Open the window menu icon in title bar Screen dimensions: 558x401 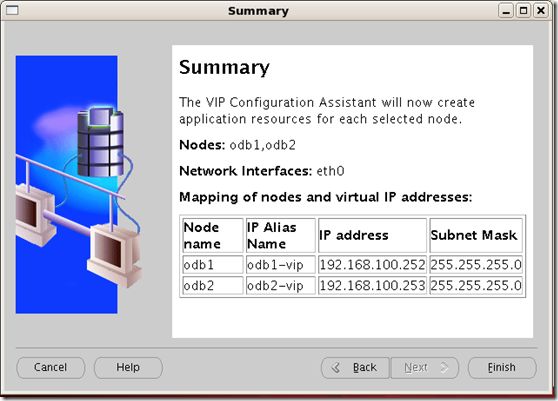click(x=12, y=10)
